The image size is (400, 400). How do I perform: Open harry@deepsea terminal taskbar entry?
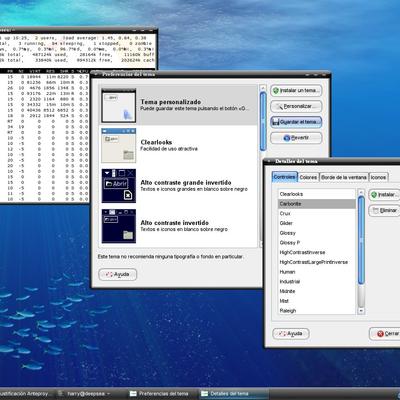coord(85,394)
